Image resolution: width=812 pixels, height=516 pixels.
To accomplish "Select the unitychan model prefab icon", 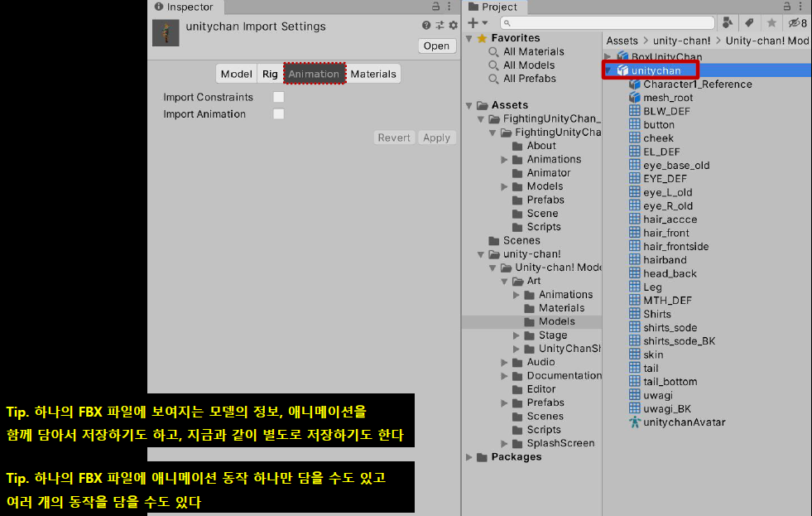I will click(623, 70).
